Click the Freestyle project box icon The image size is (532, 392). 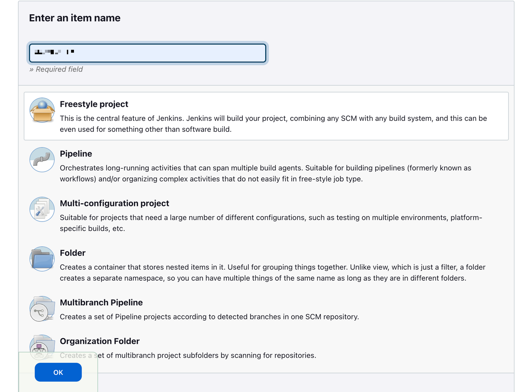[x=42, y=110]
